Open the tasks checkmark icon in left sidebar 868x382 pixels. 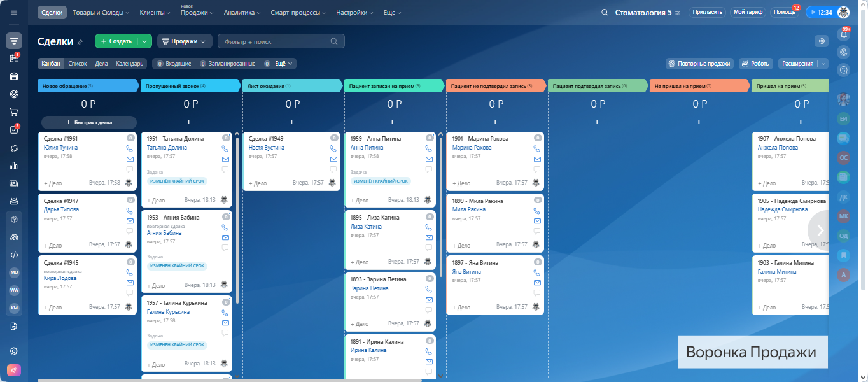14,130
